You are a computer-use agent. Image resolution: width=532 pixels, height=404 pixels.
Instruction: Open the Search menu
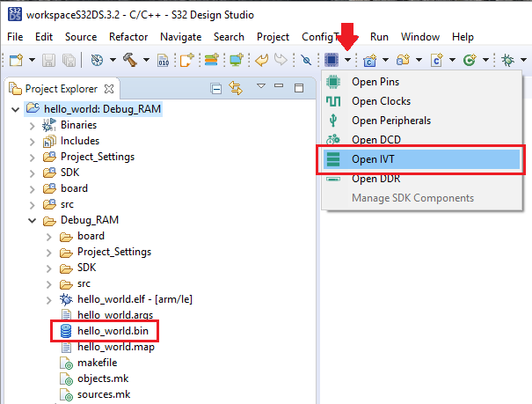229,37
